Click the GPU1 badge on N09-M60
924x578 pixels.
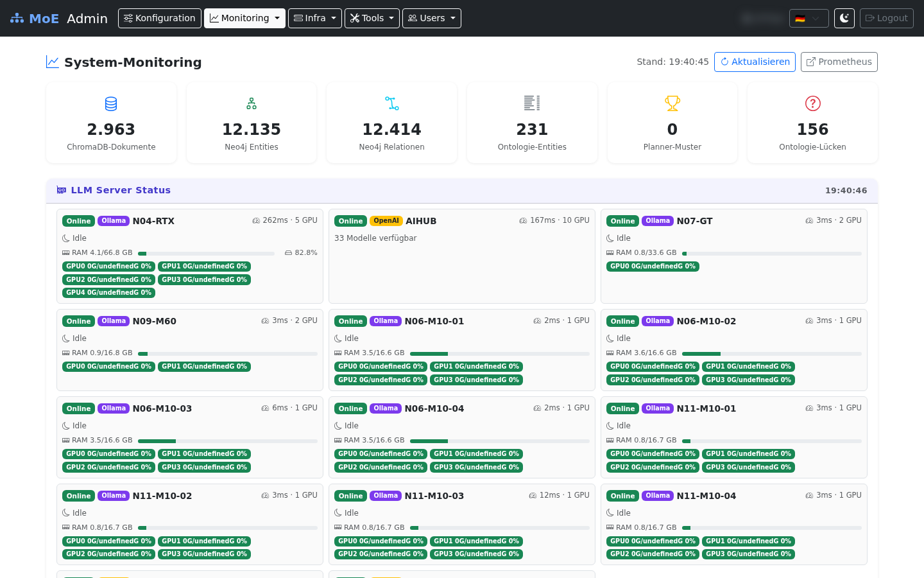pyautogui.click(x=205, y=367)
